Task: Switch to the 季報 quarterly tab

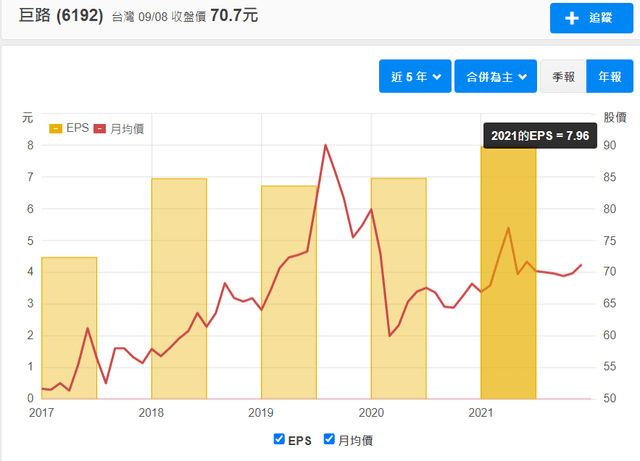Action: pos(563,76)
